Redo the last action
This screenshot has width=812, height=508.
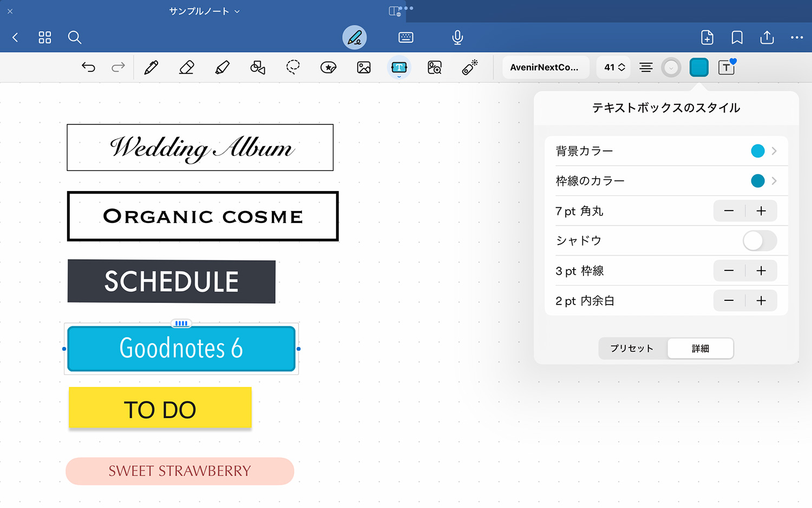(x=118, y=67)
